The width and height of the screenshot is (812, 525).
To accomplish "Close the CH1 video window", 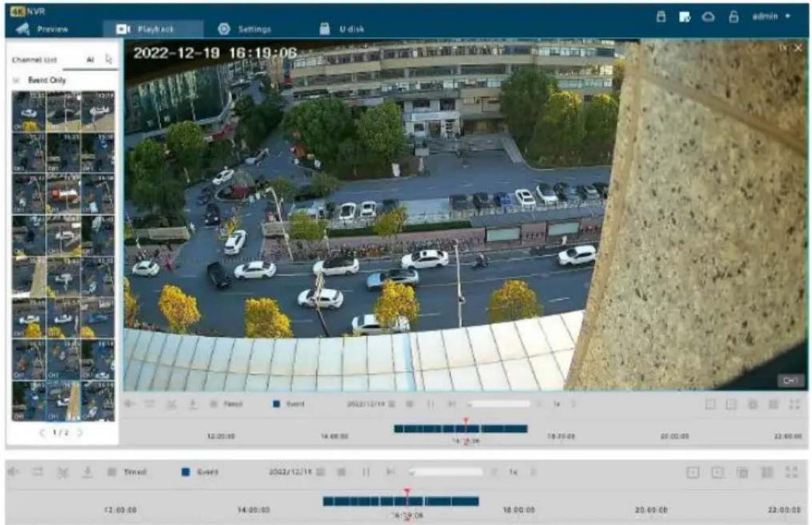I will [798, 48].
